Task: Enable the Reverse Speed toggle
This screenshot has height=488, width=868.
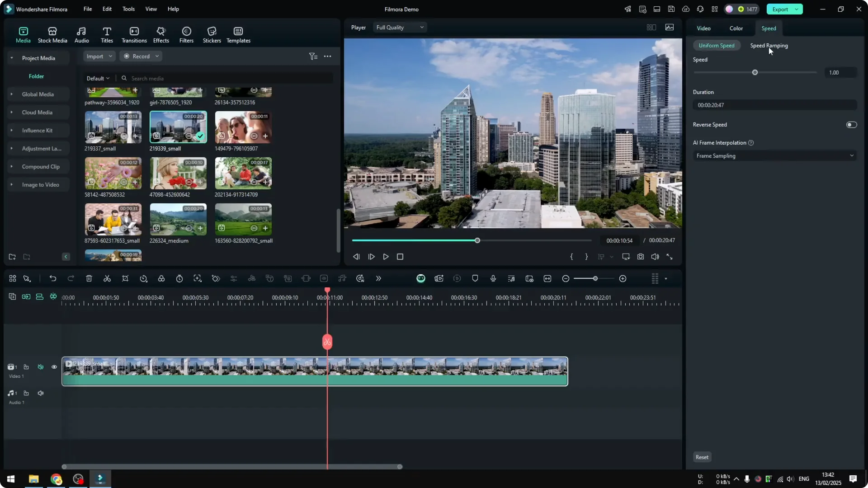Action: coord(851,124)
